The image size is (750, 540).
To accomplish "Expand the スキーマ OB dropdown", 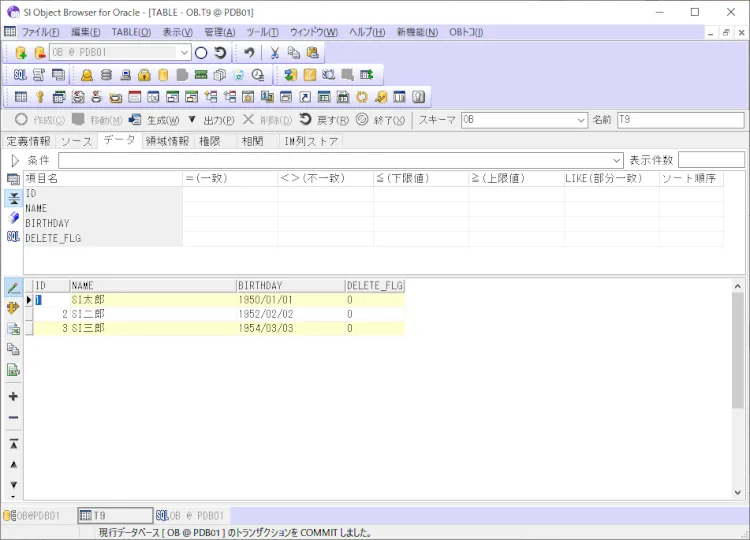I will click(x=581, y=120).
